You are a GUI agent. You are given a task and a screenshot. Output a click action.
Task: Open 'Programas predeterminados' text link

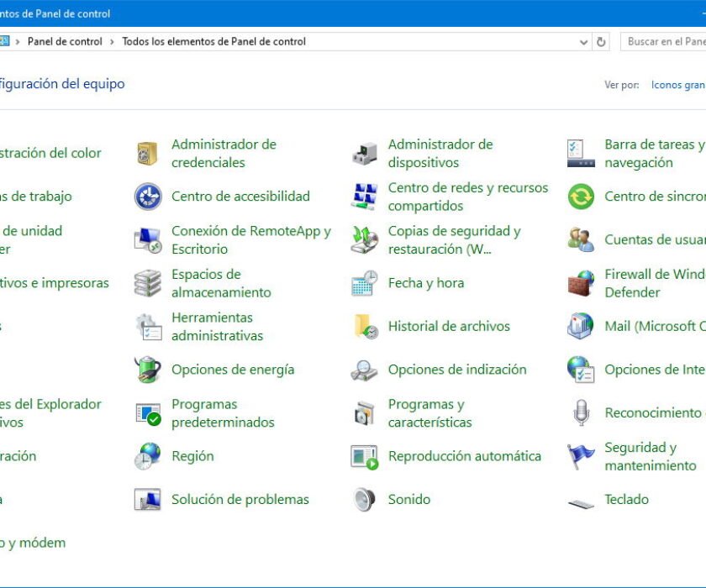point(223,413)
